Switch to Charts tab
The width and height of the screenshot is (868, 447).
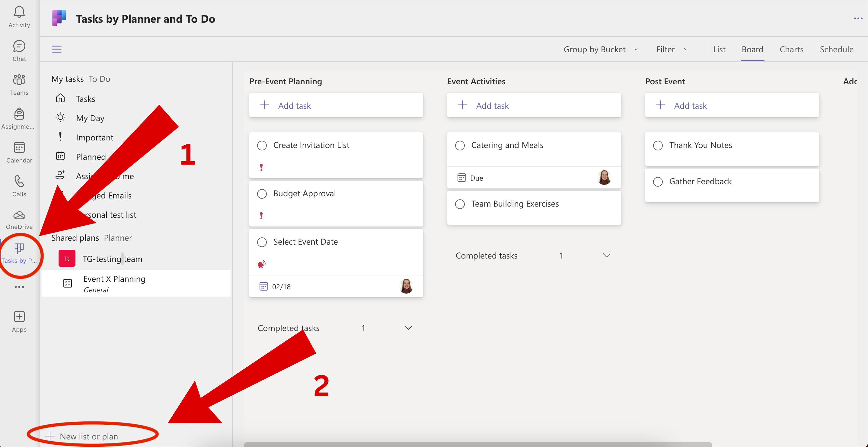point(792,50)
